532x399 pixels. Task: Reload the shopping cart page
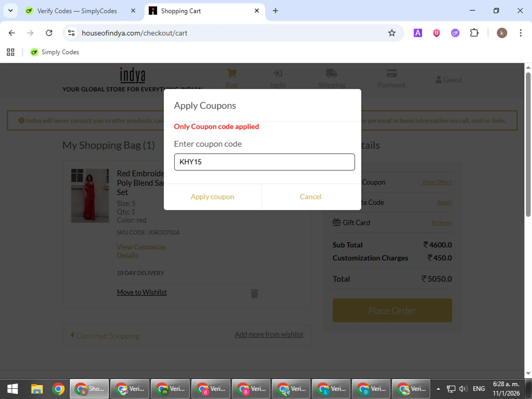pyautogui.click(x=49, y=33)
